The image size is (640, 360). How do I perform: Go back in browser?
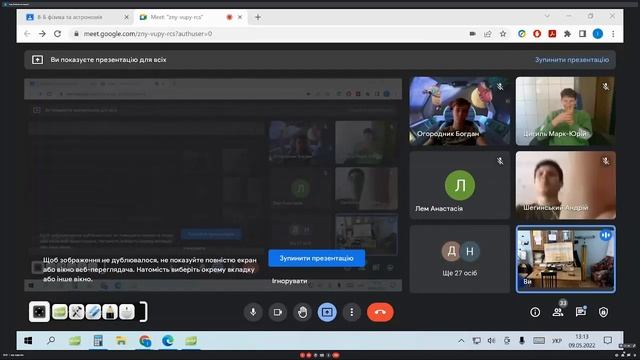click(27, 34)
